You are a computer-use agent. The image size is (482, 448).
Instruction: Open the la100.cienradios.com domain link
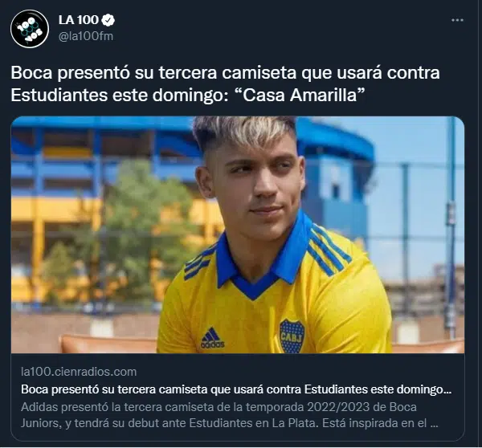[79, 372]
